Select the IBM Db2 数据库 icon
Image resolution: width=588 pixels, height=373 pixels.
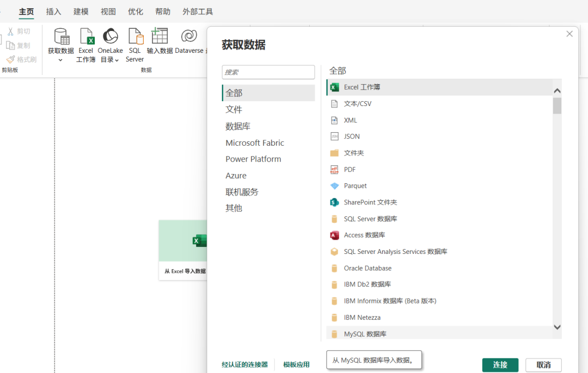(x=334, y=284)
